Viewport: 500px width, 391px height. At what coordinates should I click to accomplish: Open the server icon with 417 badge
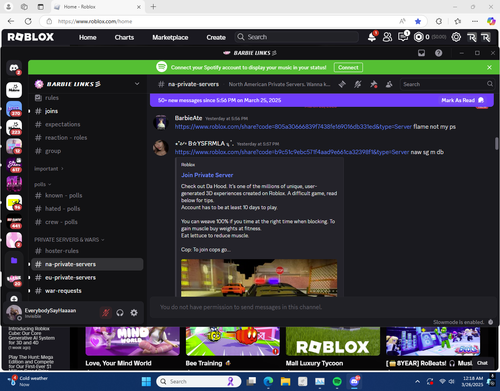(14, 165)
